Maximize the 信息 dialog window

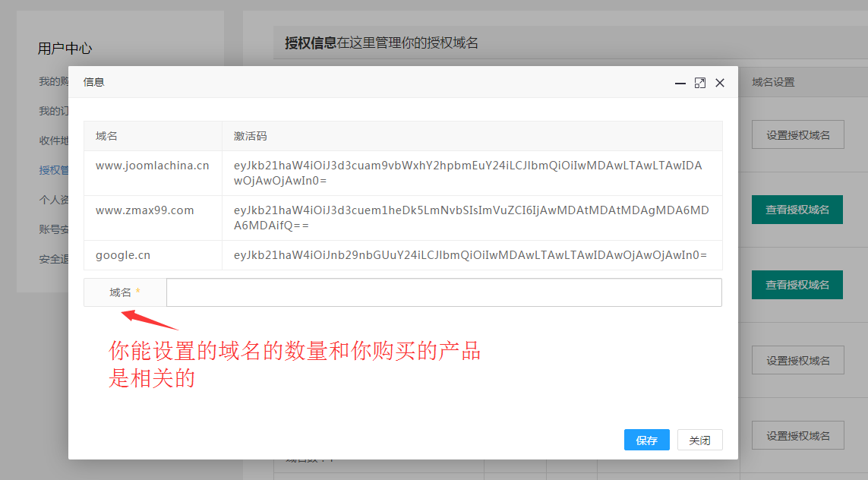pyautogui.click(x=700, y=83)
